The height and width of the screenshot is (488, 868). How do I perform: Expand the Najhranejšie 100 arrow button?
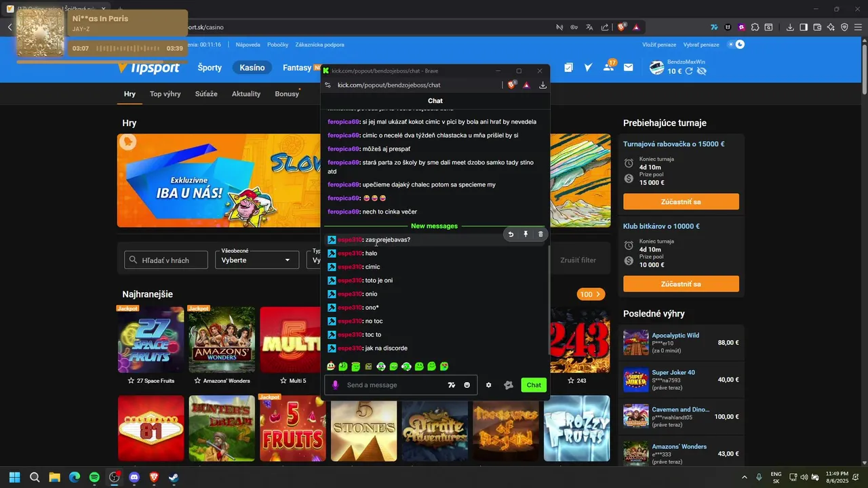tap(591, 294)
